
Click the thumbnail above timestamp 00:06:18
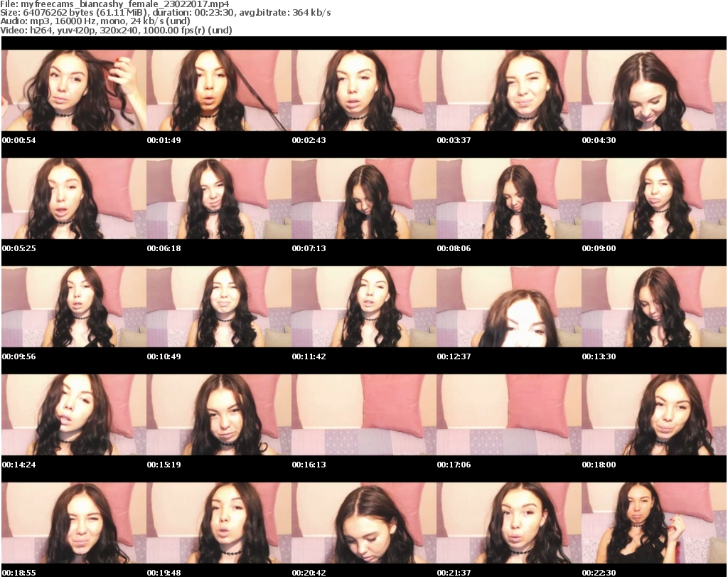[219, 198]
